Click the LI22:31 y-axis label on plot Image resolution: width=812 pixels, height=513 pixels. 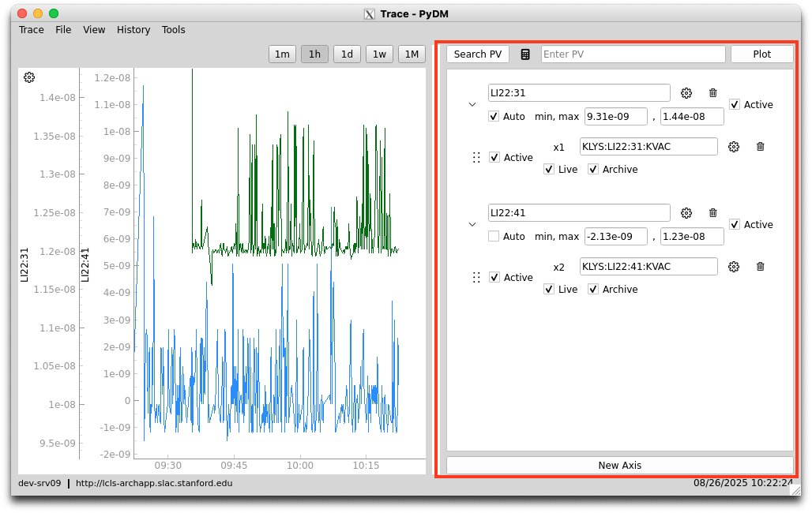(24, 264)
